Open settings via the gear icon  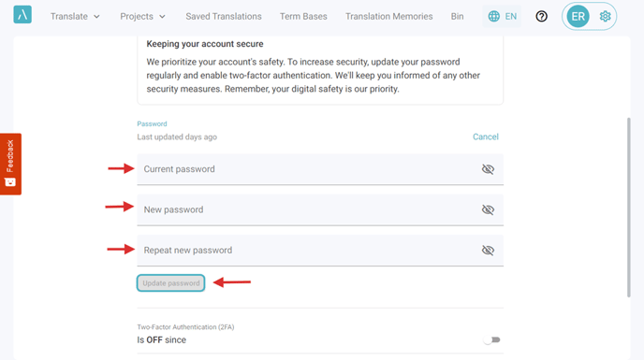(x=605, y=17)
